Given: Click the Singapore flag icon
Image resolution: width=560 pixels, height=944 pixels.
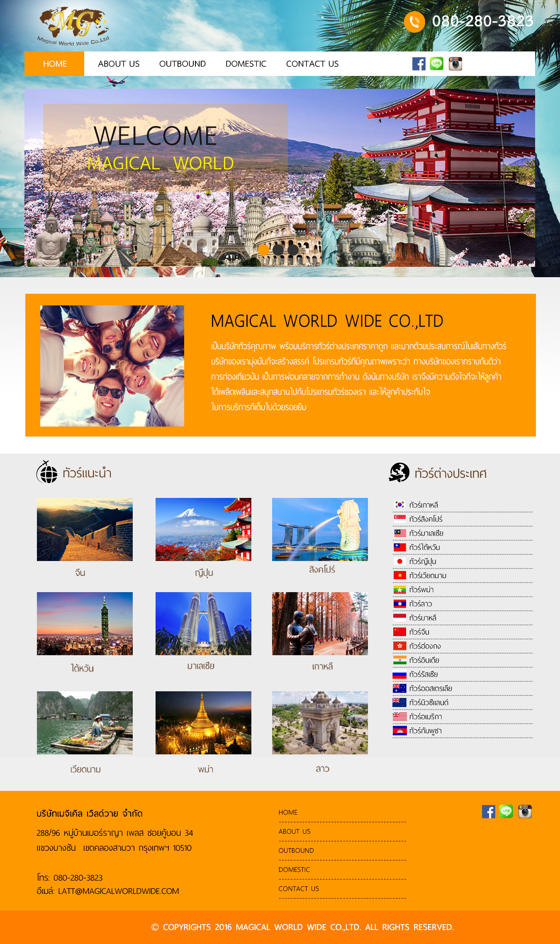Looking at the screenshot, I should (x=399, y=519).
